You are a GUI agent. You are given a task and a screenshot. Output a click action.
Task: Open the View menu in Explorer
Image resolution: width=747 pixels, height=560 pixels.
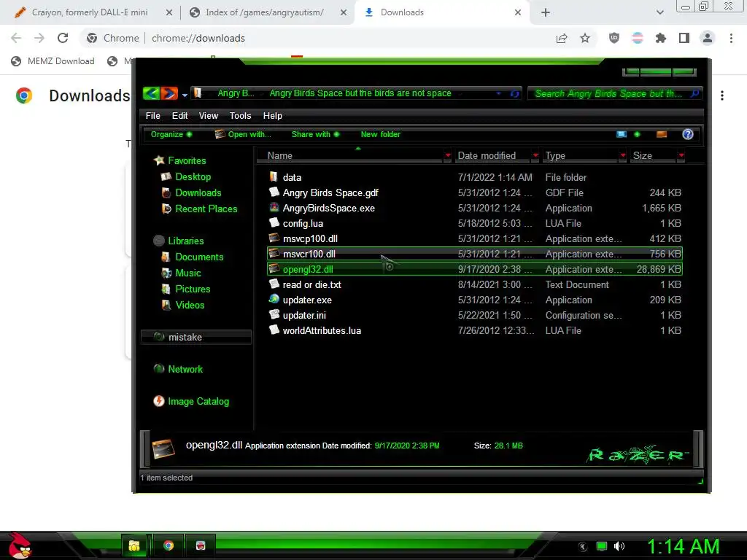208,116
